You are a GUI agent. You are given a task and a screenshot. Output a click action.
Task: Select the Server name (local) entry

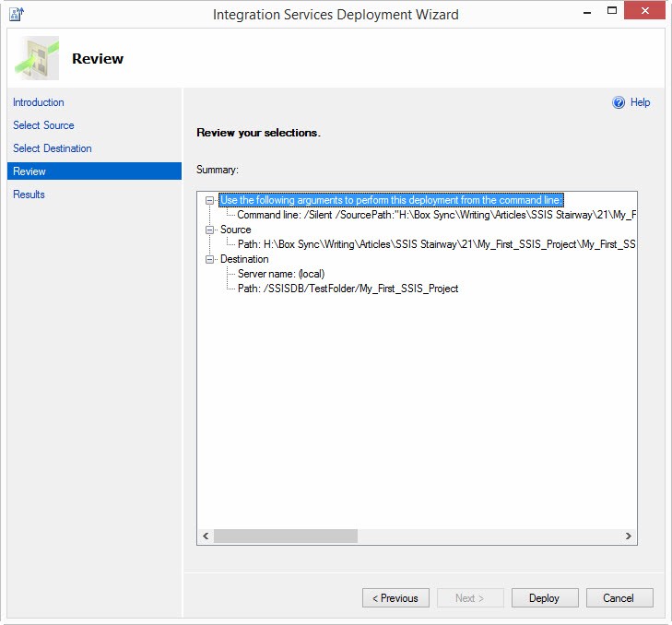pyautogui.click(x=280, y=274)
